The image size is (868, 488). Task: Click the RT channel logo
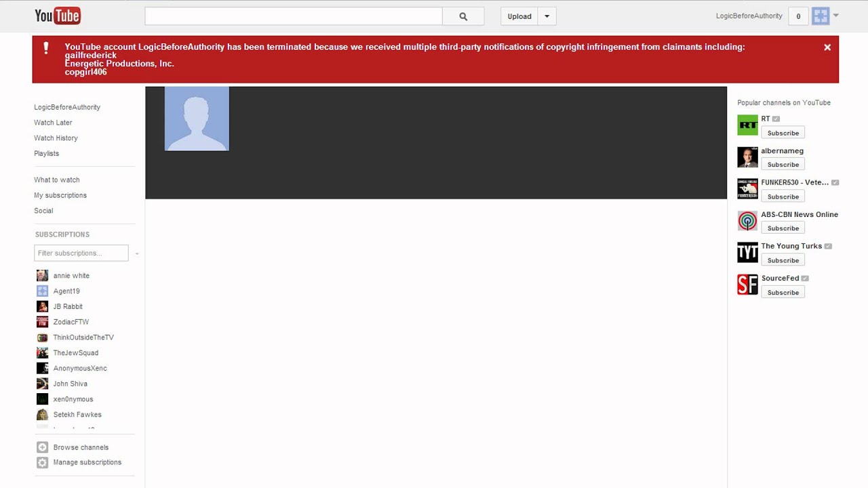747,125
